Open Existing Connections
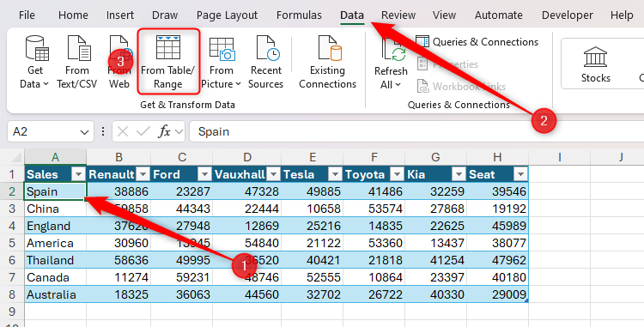This screenshot has height=327, width=644. click(327, 63)
